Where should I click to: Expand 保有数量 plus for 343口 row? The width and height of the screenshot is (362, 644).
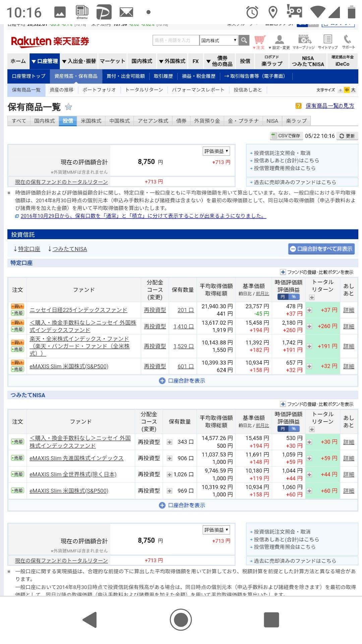pos(170,442)
